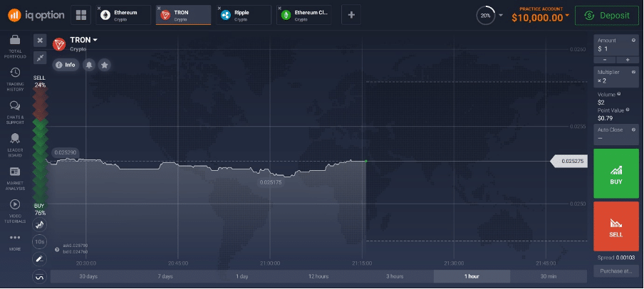Select the 3 hours timeframe
The width and height of the screenshot is (644, 289).
pyautogui.click(x=395, y=276)
